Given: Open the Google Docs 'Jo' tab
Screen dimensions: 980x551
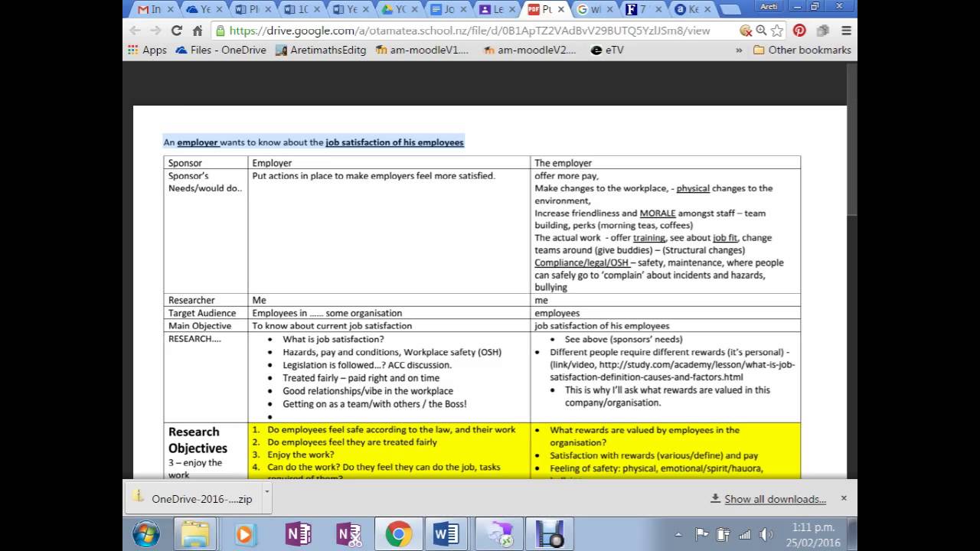Looking at the screenshot, I should pyautogui.click(x=447, y=10).
